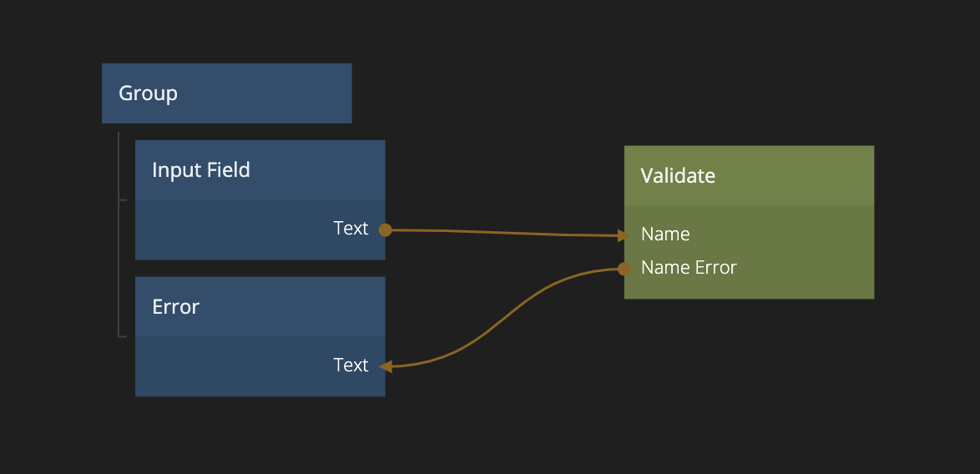The height and width of the screenshot is (474, 980).
Task: Click the Text label on Error node
Action: [351, 366]
